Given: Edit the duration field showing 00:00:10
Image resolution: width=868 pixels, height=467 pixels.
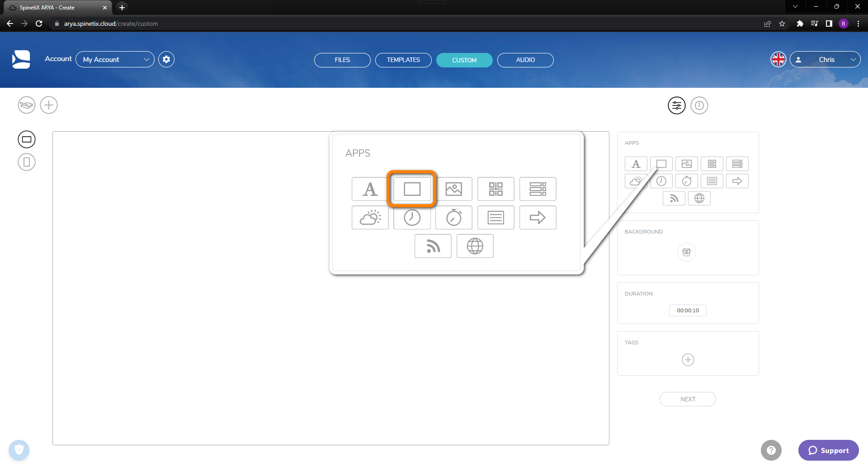Looking at the screenshot, I should pos(688,310).
